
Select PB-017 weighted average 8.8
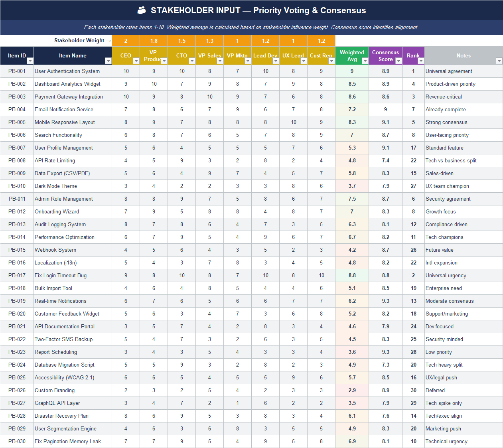352,275
